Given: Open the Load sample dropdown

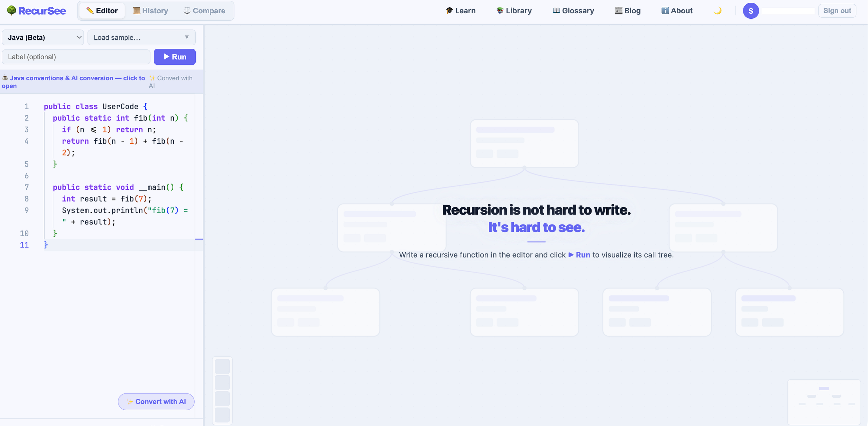Looking at the screenshot, I should coord(142,37).
